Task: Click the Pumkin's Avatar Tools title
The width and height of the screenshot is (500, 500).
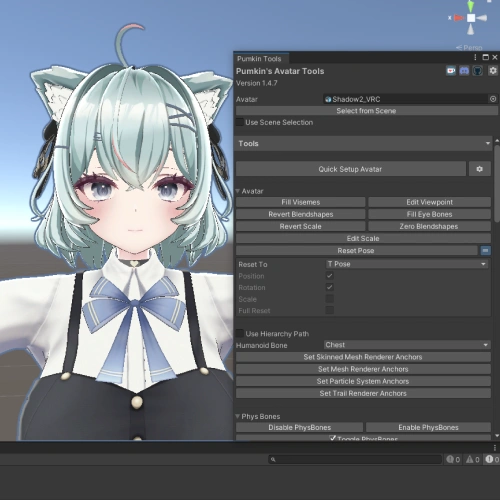Action: [x=280, y=71]
